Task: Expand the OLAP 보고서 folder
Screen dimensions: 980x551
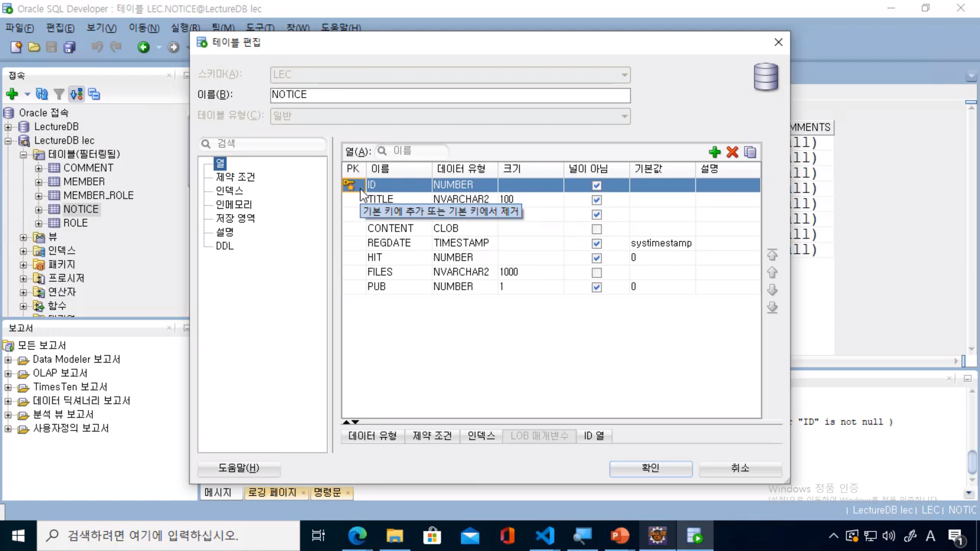Action: click(x=8, y=374)
